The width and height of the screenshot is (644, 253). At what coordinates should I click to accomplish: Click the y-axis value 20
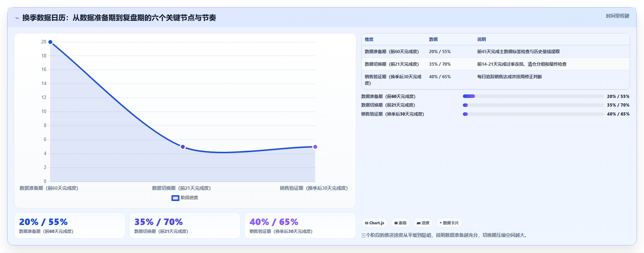[x=44, y=42]
